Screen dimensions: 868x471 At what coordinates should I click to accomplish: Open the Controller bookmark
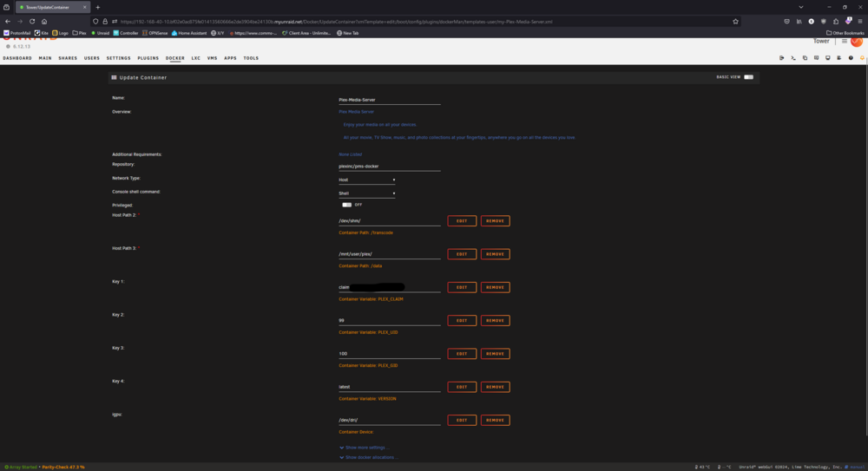pos(126,33)
